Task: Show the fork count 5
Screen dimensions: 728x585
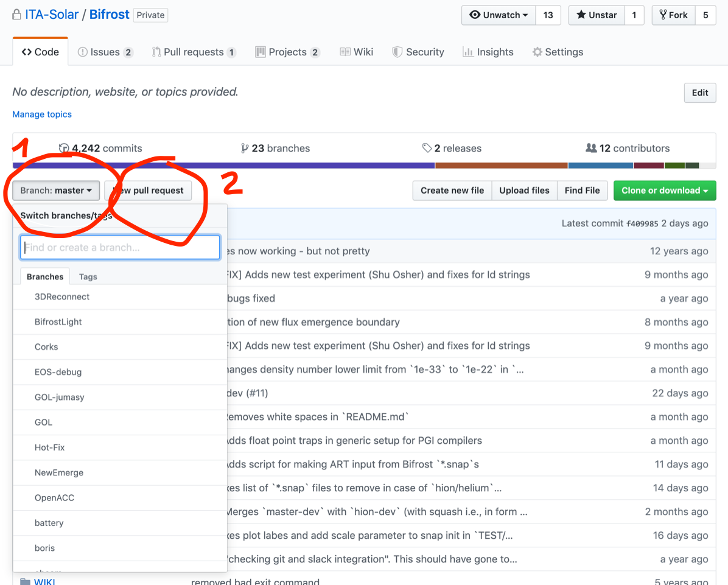Action: [705, 15]
